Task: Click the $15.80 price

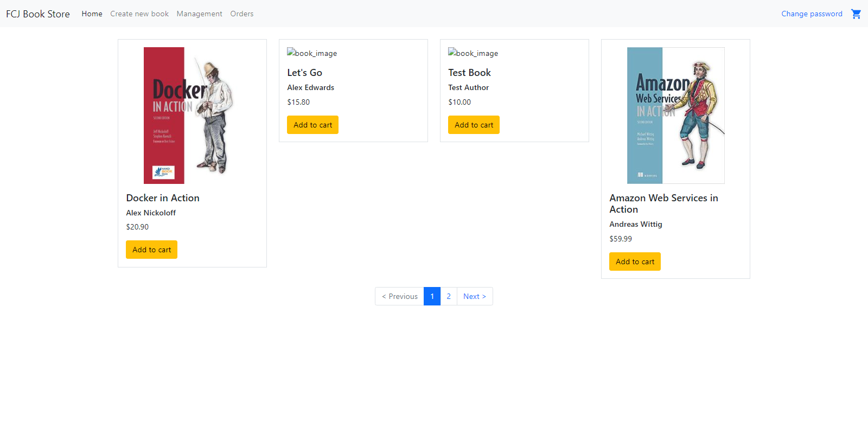Action: click(x=298, y=102)
